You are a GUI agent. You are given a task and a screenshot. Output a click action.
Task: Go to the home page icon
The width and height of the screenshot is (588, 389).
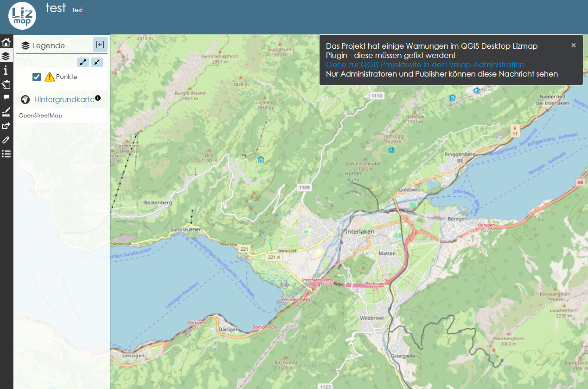6,43
